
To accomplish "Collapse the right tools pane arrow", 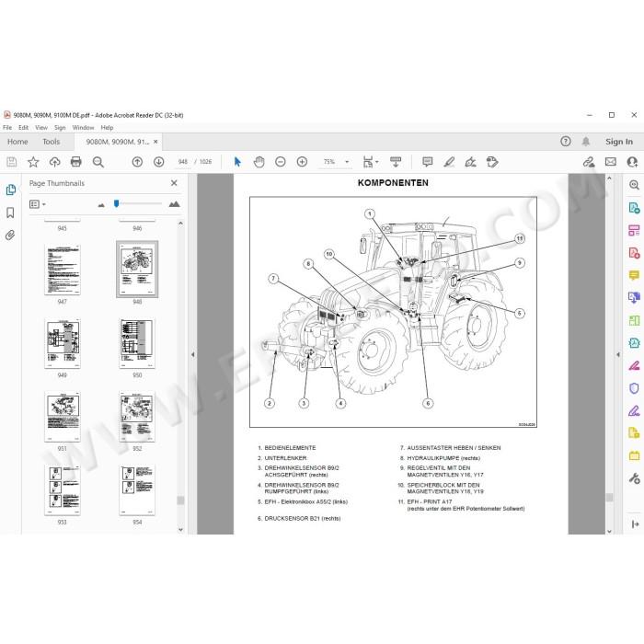I will [x=618, y=354].
